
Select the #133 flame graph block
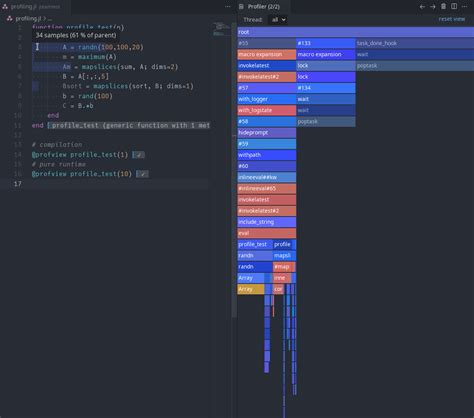pos(326,43)
